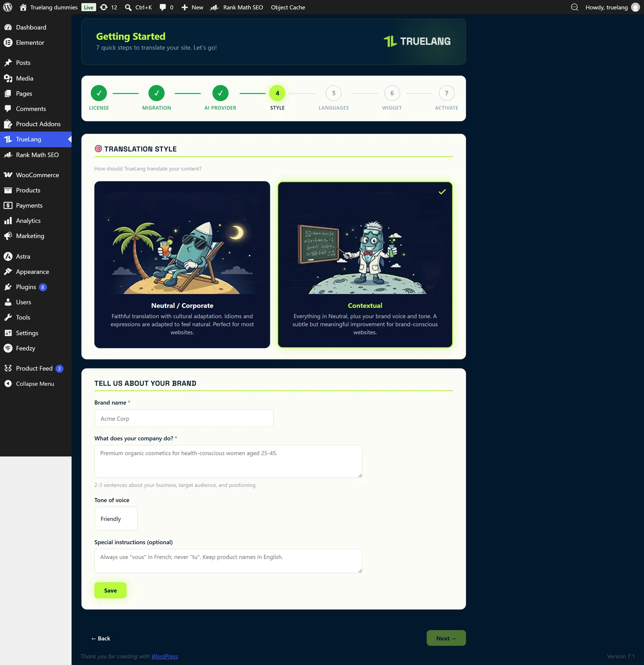The image size is (644, 665).
Task: Open the Plugins menu item
Action: [36, 287]
